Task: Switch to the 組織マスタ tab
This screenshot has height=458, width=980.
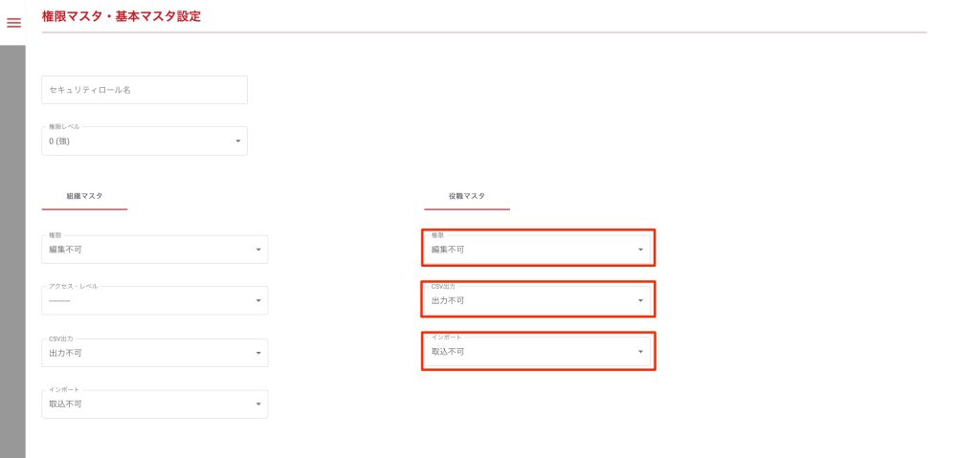Action: 84,196
